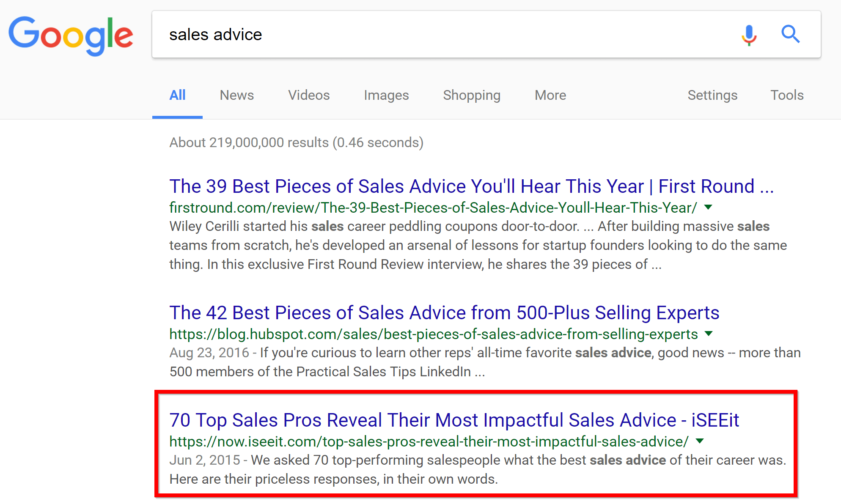
Task: Open the More search categories menu
Action: click(x=550, y=95)
